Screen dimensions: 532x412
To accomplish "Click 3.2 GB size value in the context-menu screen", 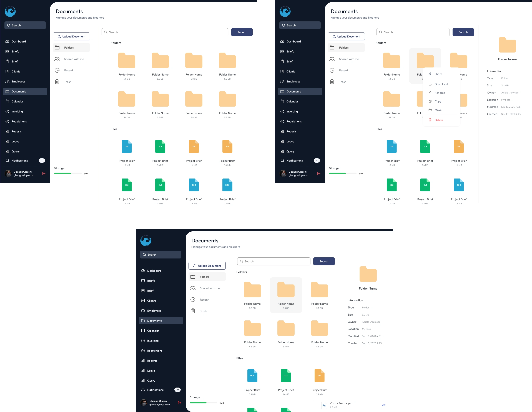I will pyautogui.click(x=505, y=86).
